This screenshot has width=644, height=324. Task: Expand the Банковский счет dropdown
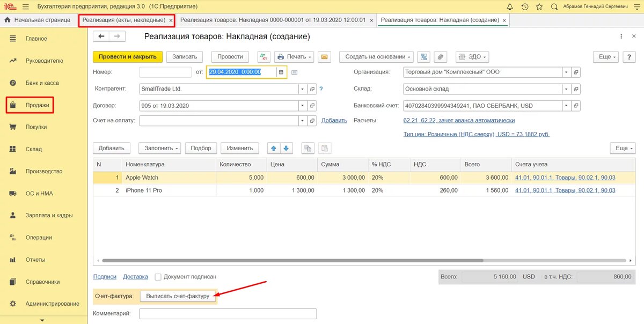pos(567,106)
